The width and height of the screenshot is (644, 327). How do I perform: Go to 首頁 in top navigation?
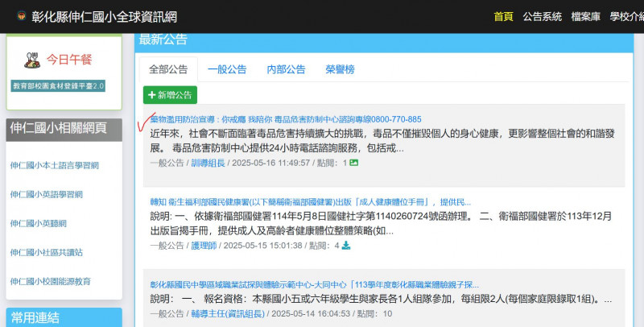(x=503, y=17)
